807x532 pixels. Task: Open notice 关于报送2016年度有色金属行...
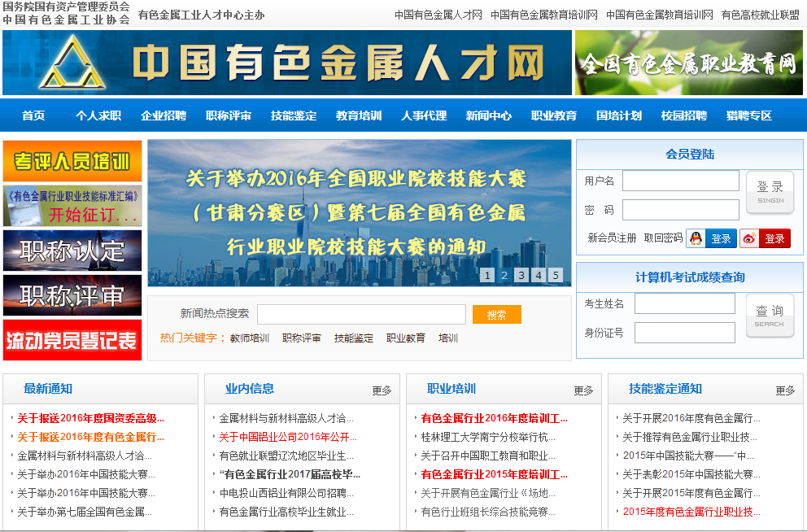(x=90, y=437)
